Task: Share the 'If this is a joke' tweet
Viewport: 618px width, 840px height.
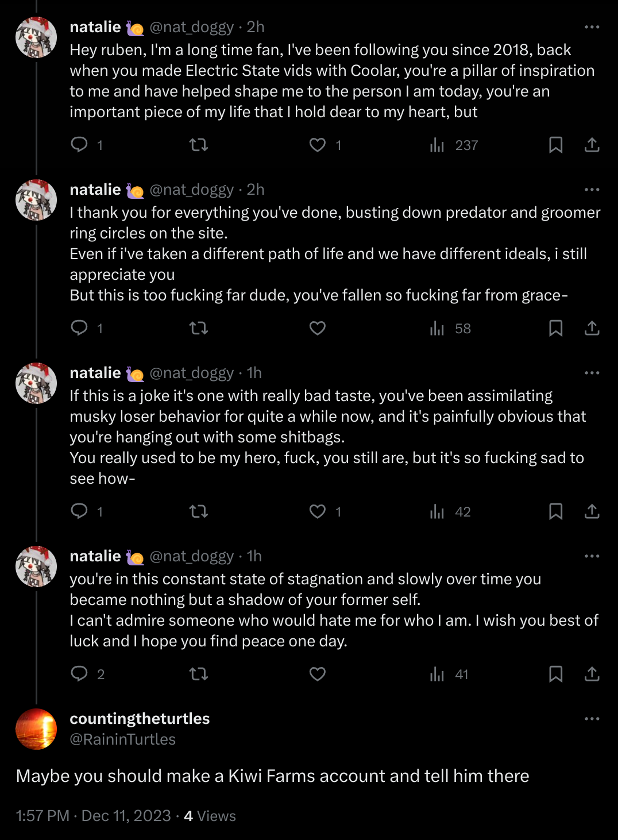Action: (592, 511)
